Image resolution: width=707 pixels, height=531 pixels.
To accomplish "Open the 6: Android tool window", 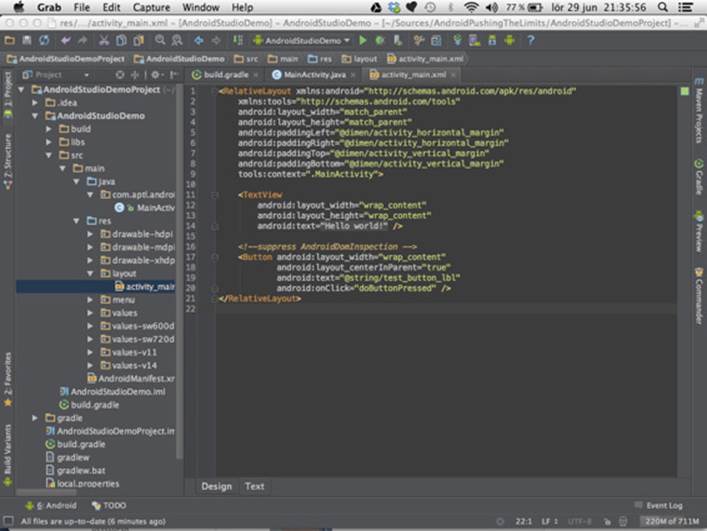I will click(x=51, y=506).
